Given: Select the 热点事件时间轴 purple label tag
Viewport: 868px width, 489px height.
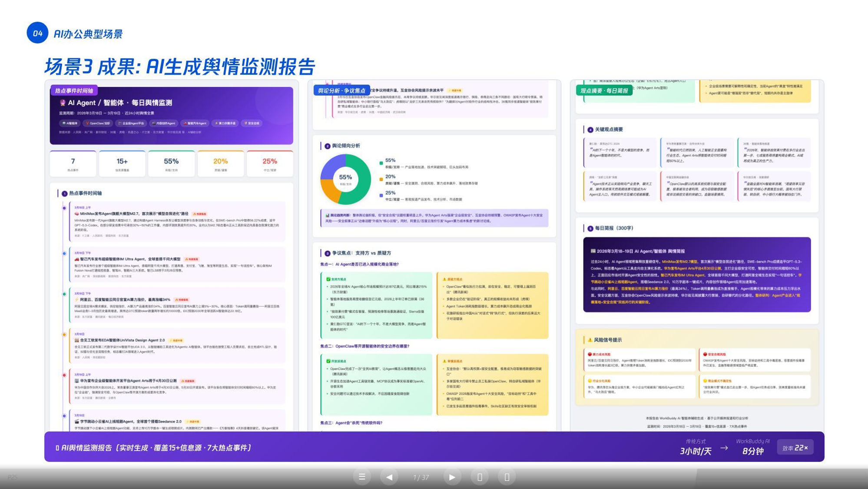Looking at the screenshot, I should 74,90.
